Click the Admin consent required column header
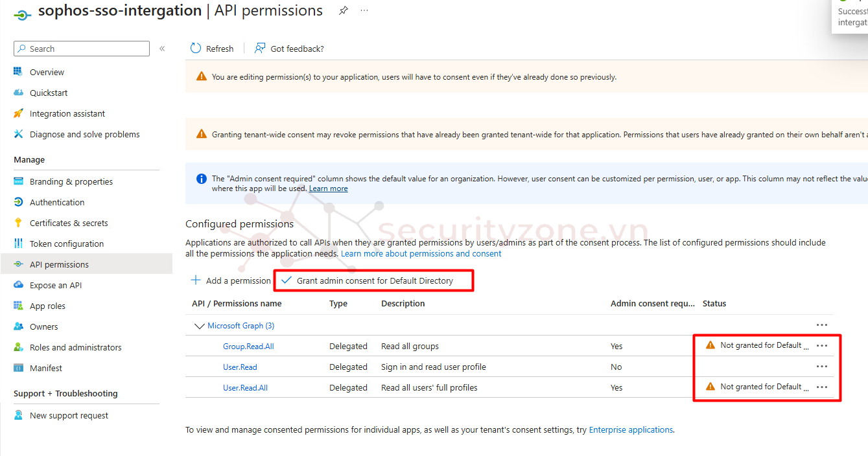The image size is (868, 456). 653,303
